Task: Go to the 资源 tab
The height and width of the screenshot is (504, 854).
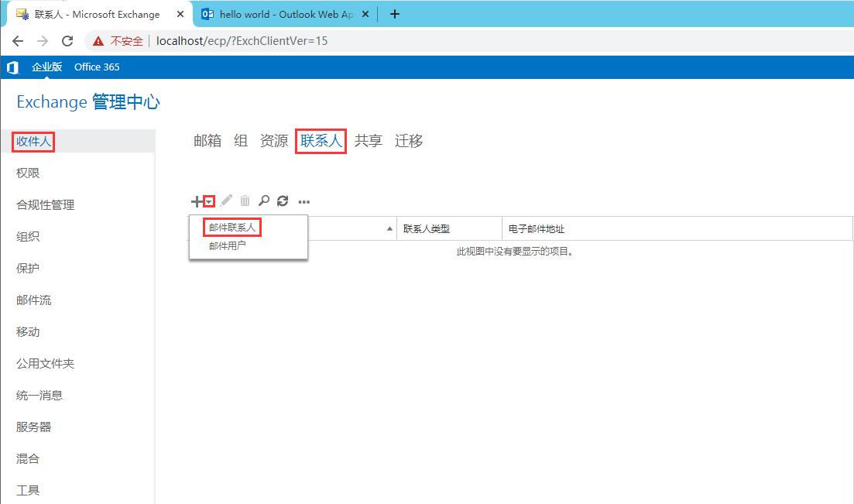Action: (x=274, y=141)
